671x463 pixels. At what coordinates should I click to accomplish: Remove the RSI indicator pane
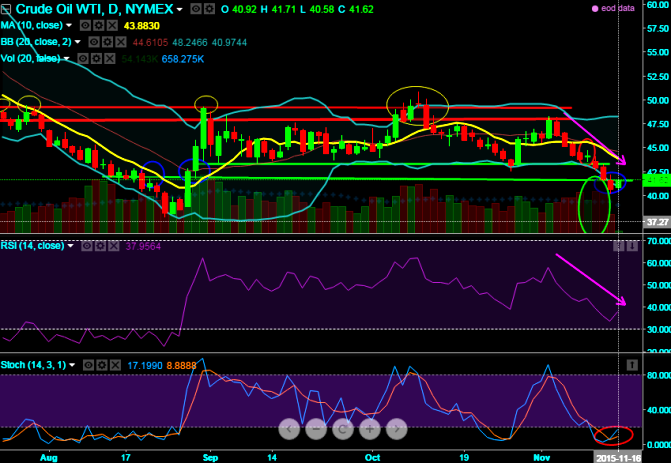point(114,246)
